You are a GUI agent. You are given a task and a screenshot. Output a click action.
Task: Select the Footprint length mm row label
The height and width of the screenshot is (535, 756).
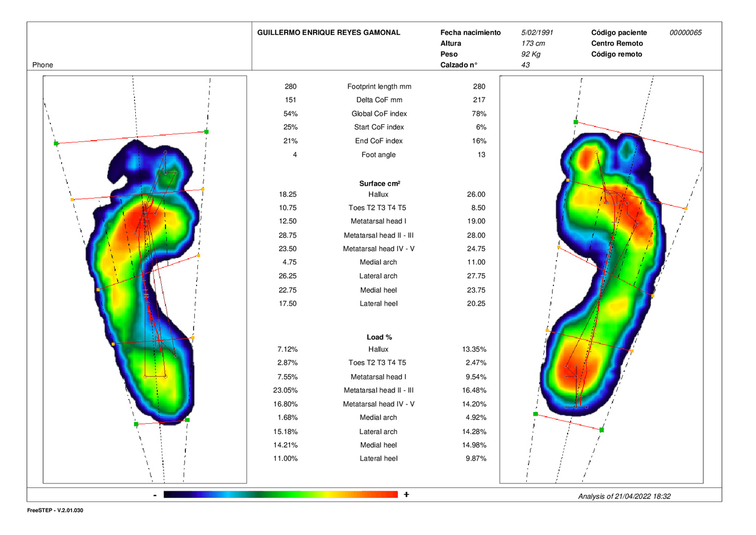(x=379, y=86)
